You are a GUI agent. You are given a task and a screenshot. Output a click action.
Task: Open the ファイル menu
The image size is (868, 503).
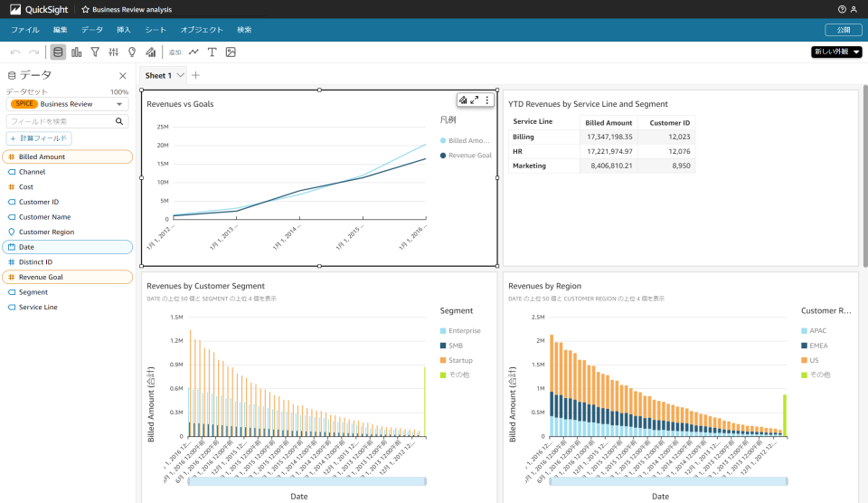click(x=24, y=30)
